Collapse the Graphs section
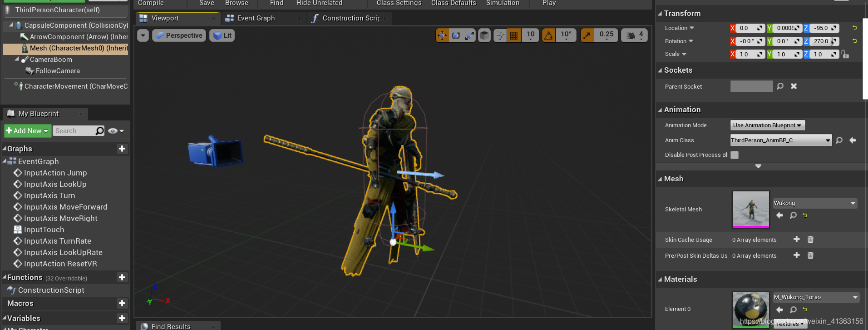868x330 pixels. pyautogui.click(x=5, y=149)
